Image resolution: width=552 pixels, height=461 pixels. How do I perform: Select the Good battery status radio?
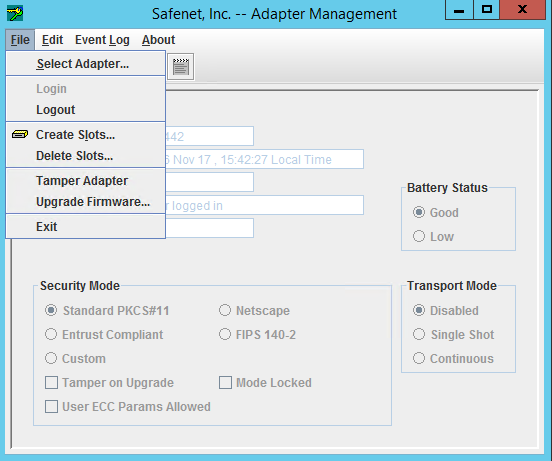[x=419, y=213]
